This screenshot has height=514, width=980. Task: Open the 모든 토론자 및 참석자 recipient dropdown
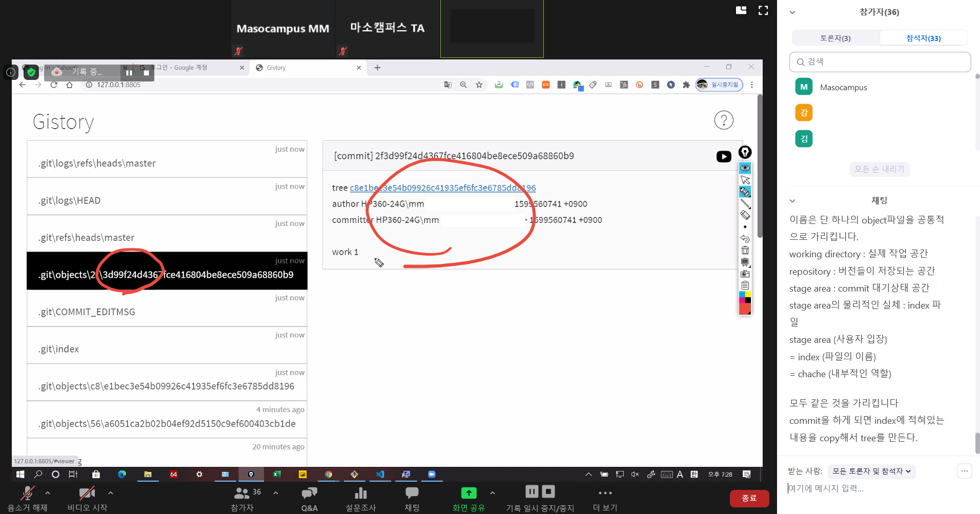pyautogui.click(x=871, y=471)
